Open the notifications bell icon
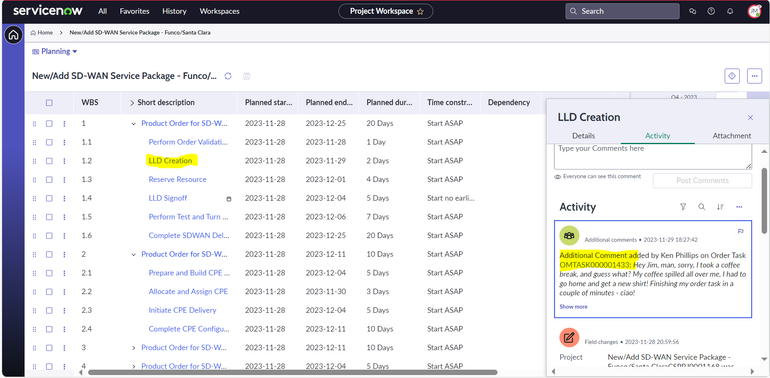The image size is (770, 378). click(x=730, y=11)
